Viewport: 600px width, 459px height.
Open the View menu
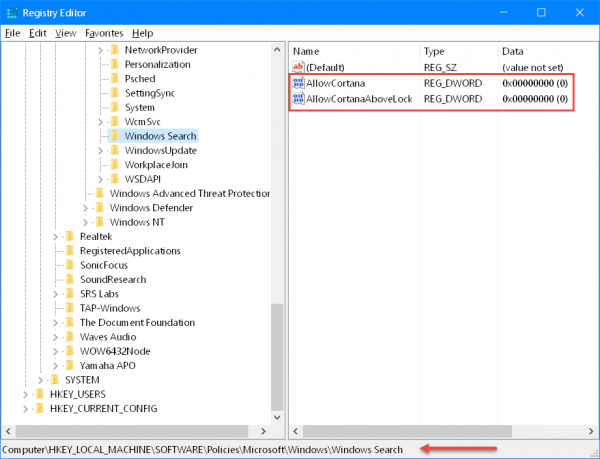pyautogui.click(x=65, y=33)
